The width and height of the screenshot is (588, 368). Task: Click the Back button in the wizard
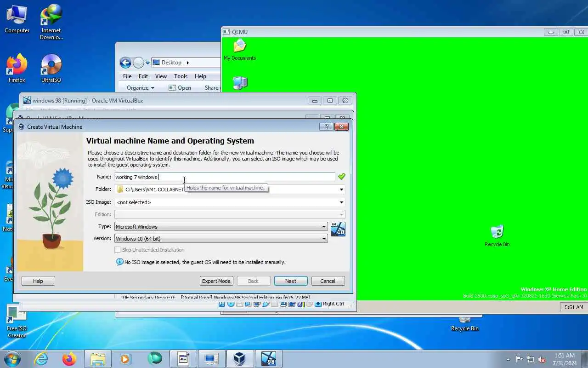click(253, 281)
